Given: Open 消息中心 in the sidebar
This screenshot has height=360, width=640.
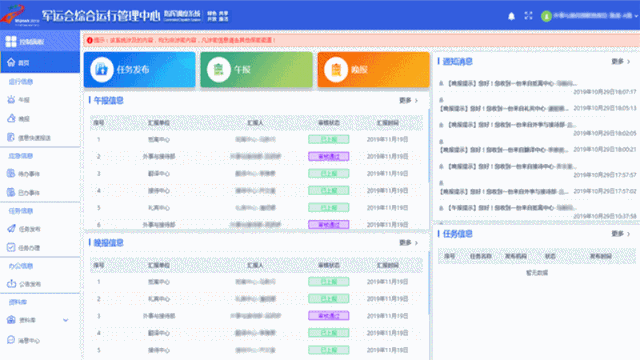Looking at the screenshot, I should (x=40, y=340).
